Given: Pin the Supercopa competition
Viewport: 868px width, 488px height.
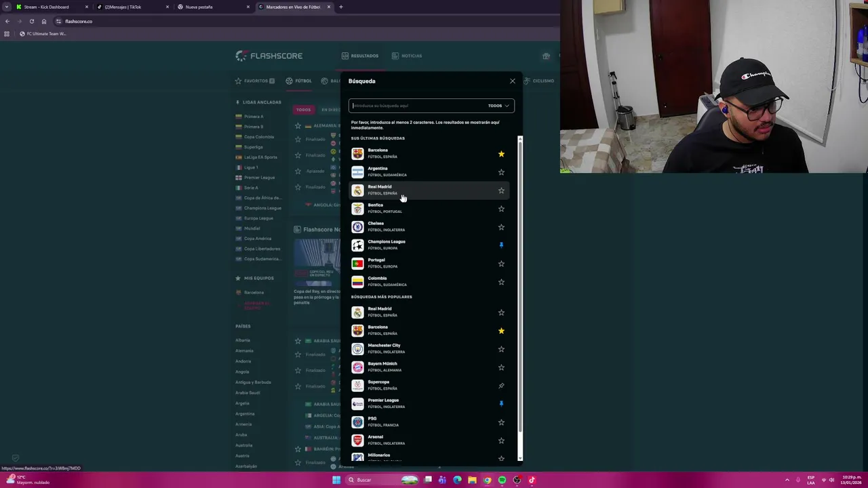Looking at the screenshot, I should coord(501,386).
